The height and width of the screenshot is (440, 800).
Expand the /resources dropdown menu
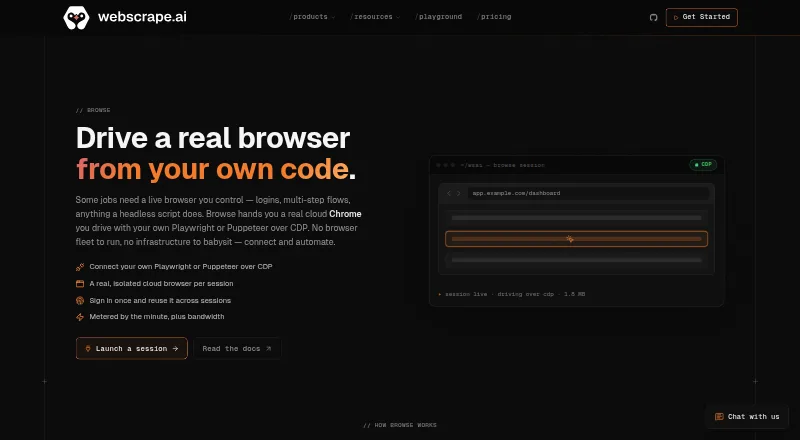click(x=375, y=17)
